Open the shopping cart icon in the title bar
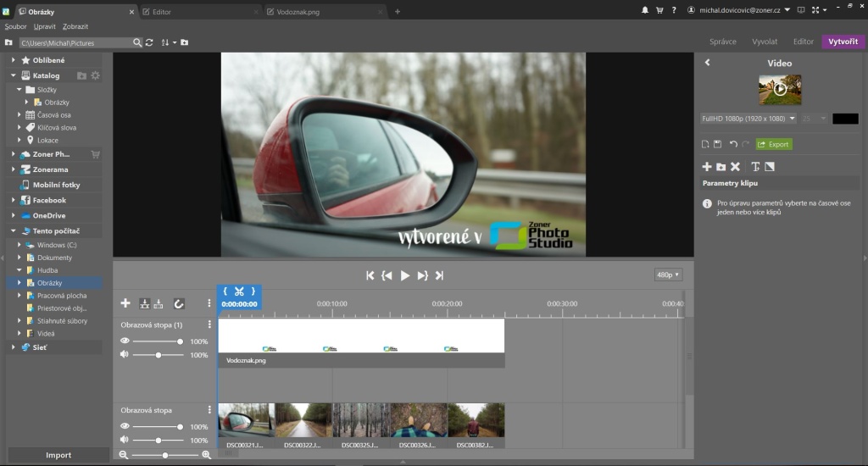 click(x=659, y=10)
